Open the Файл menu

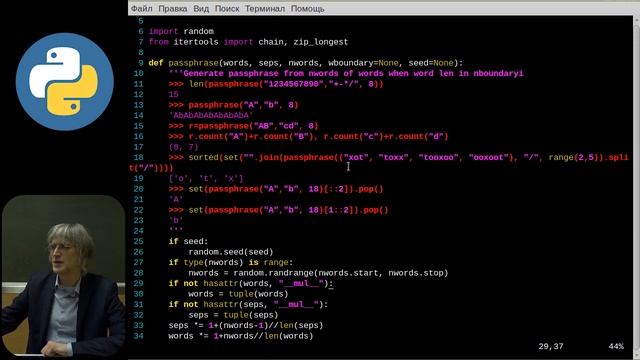pyautogui.click(x=142, y=9)
